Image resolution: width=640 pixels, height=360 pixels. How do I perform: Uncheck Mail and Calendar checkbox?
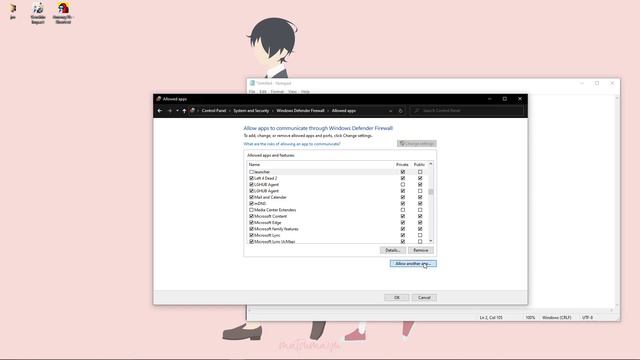[251, 197]
